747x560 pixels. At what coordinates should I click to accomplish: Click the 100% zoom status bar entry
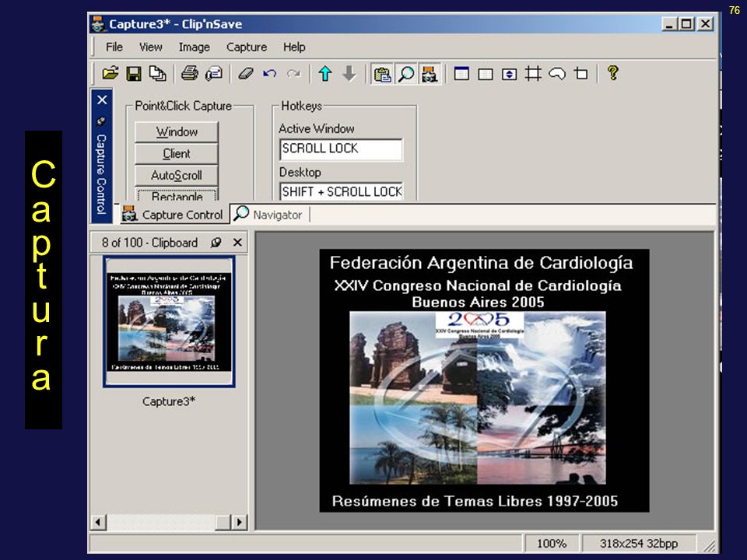[552, 544]
